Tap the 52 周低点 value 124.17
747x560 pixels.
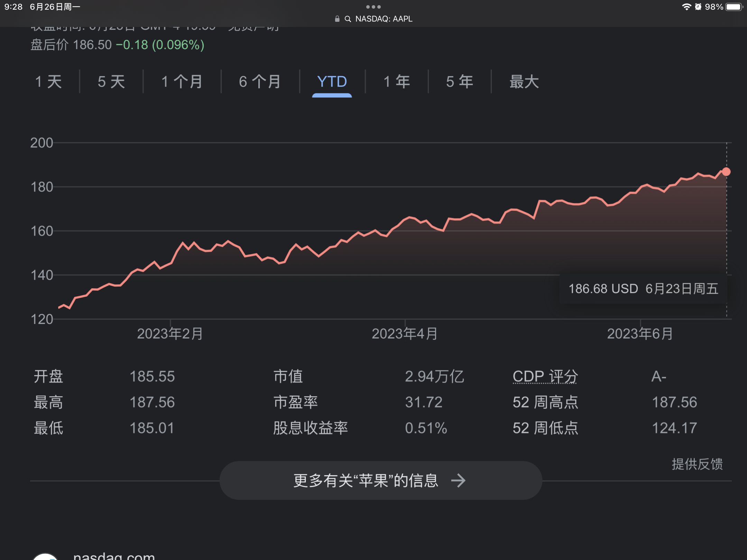(x=674, y=428)
